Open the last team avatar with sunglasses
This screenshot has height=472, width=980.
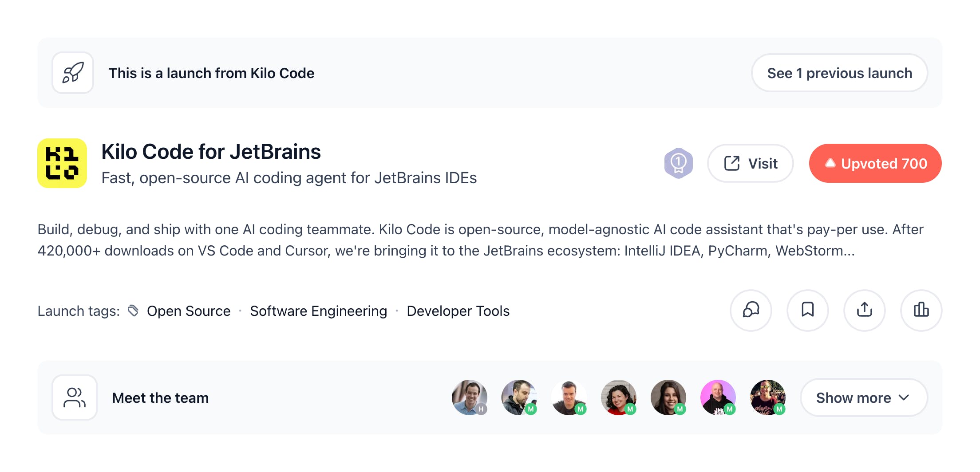click(x=768, y=397)
